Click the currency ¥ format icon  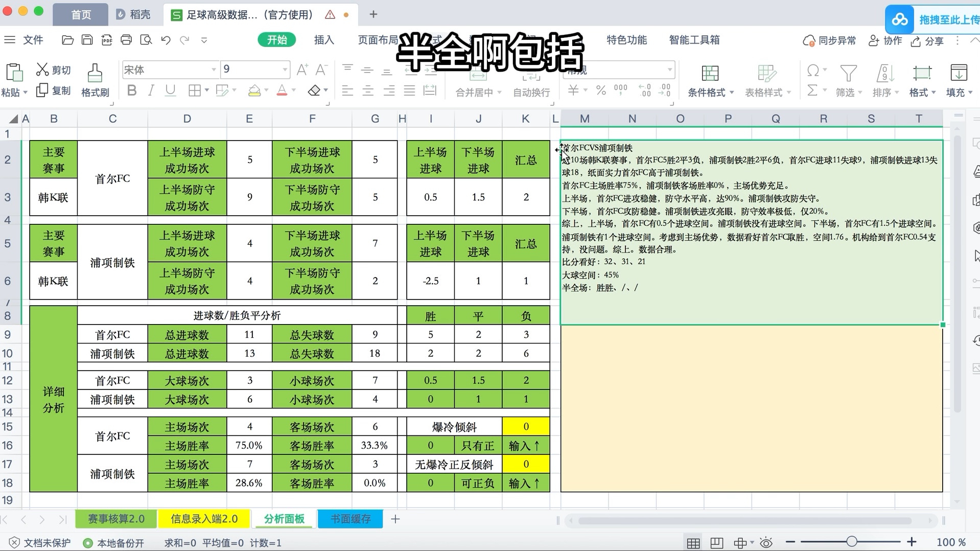pos(573,91)
